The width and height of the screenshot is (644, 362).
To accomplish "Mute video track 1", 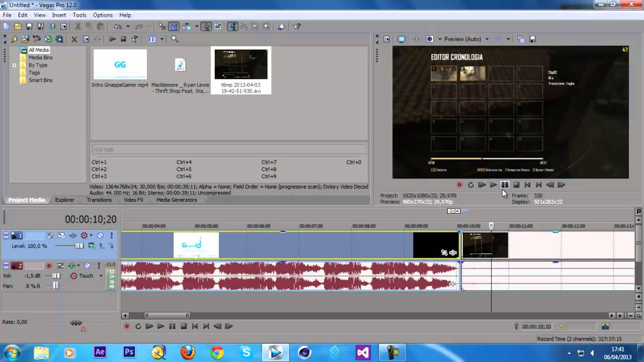I will coord(101,235).
